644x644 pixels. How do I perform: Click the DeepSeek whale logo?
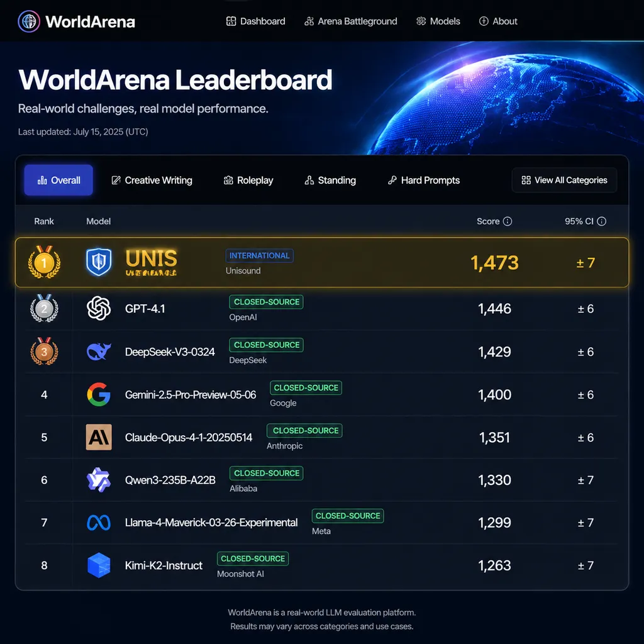pyautogui.click(x=99, y=352)
